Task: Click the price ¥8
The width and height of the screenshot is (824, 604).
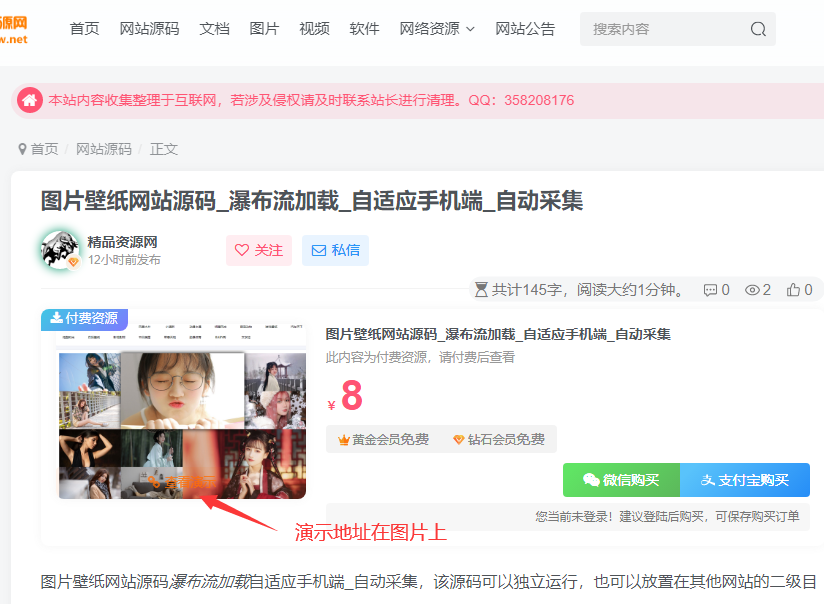Action: tap(345, 396)
